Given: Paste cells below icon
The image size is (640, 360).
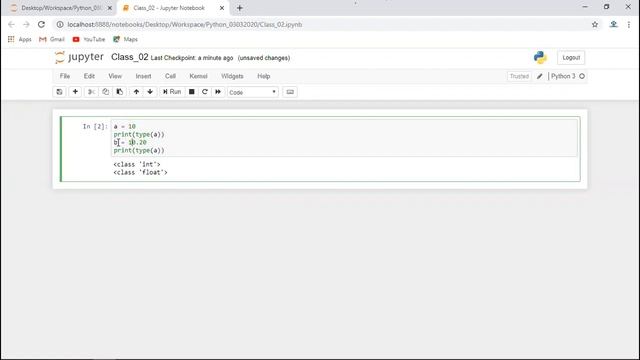Looking at the screenshot, I should pos(120,92).
